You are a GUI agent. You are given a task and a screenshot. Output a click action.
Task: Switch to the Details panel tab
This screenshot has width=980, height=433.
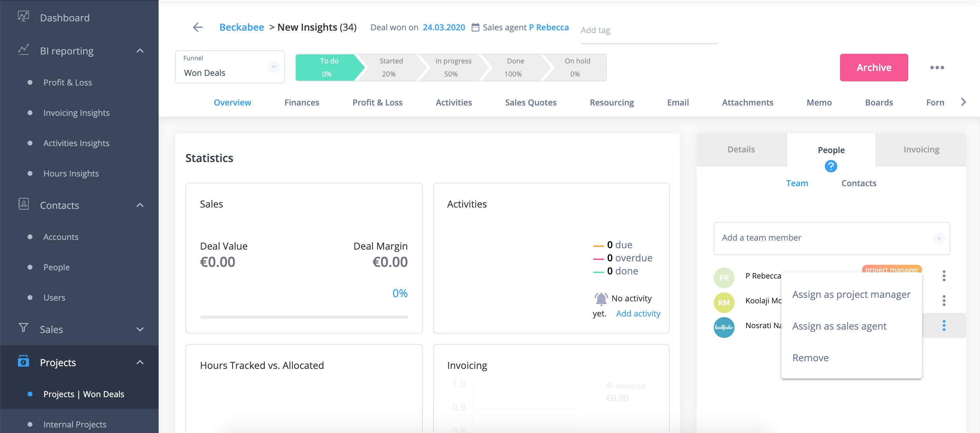click(741, 150)
